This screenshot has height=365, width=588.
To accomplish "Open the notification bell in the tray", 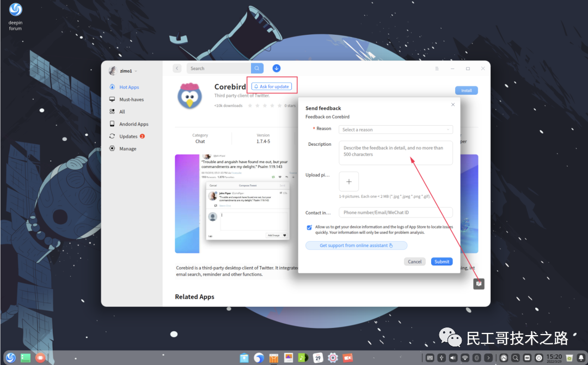I will point(581,358).
